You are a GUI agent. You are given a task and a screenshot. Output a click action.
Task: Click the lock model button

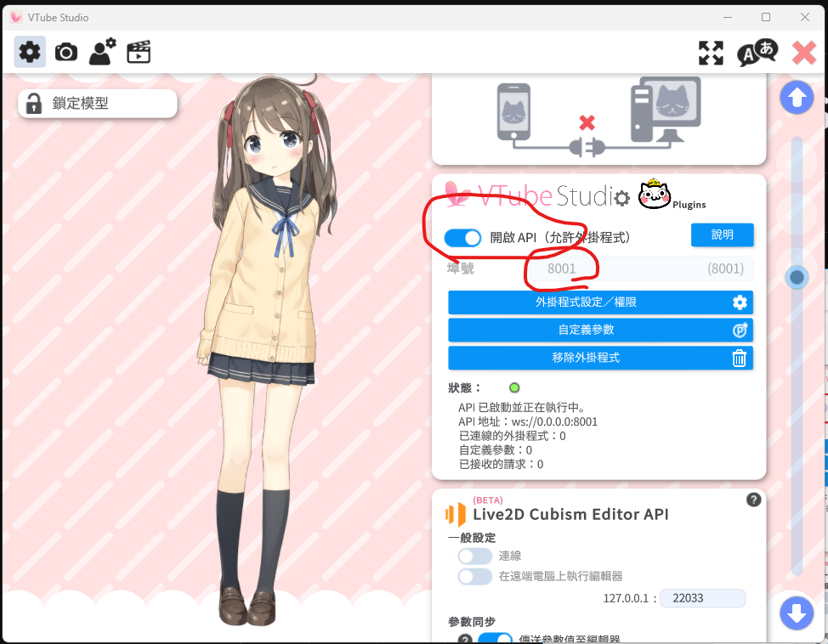[x=98, y=103]
